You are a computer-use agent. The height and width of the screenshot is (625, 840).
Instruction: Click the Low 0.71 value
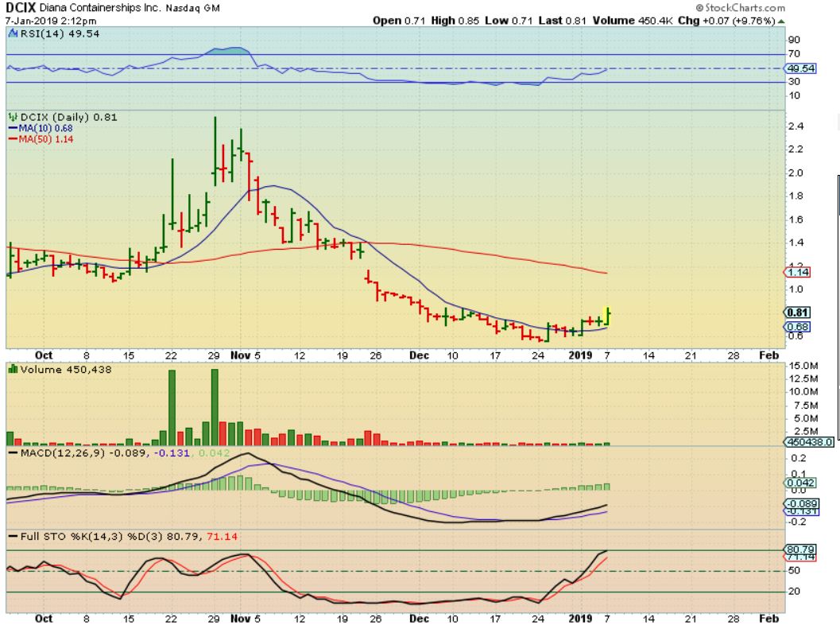point(509,21)
